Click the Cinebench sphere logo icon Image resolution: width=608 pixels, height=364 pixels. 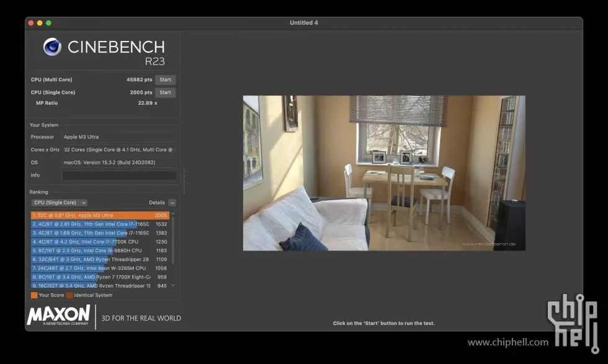point(52,47)
